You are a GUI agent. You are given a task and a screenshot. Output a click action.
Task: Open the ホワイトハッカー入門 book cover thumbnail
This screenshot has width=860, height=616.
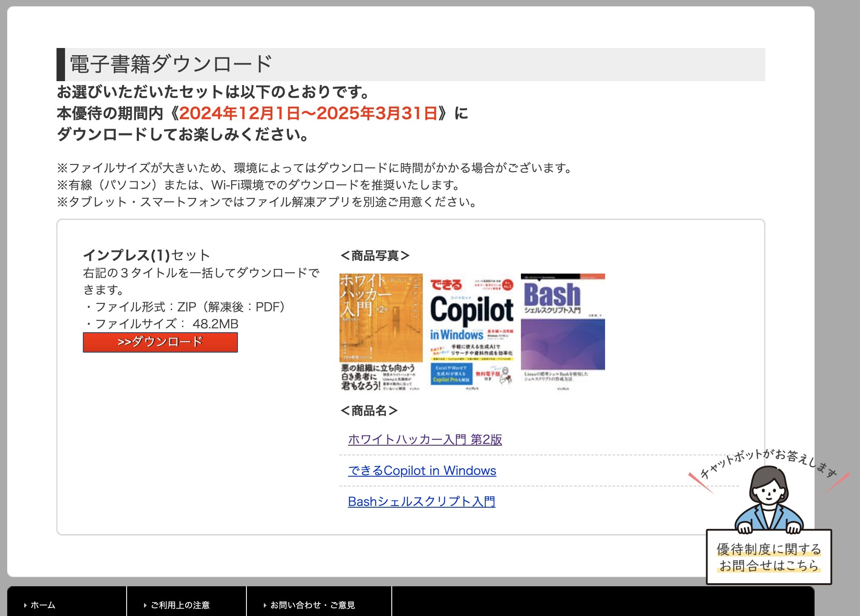pos(381,332)
